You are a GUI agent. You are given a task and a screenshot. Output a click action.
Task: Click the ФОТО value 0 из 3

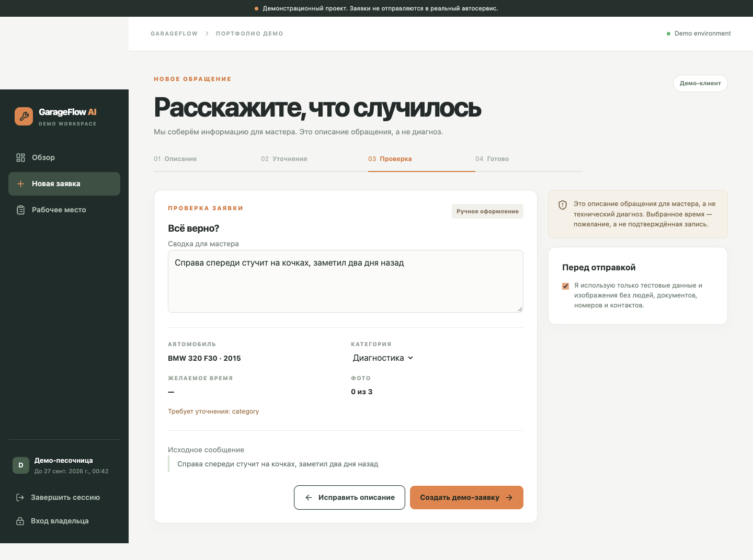(x=362, y=392)
